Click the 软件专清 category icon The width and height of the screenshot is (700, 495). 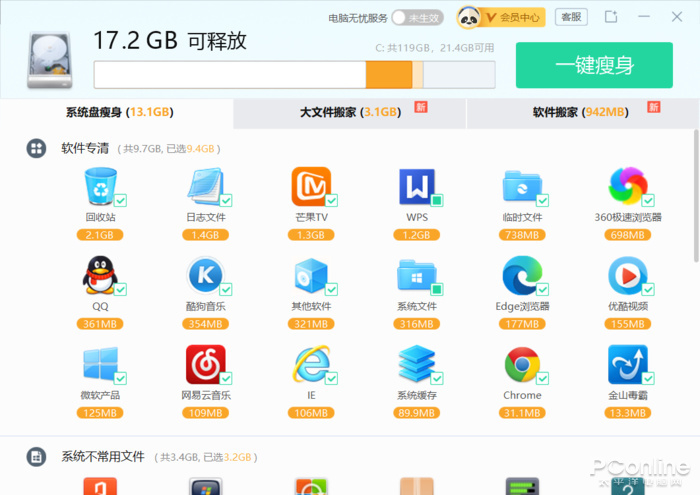(36, 148)
